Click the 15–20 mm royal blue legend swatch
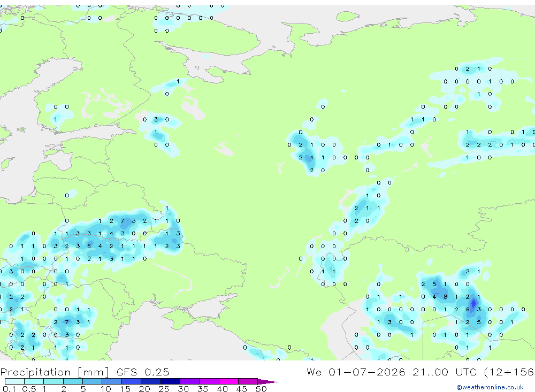This screenshot has width=535, height=392. point(131,381)
